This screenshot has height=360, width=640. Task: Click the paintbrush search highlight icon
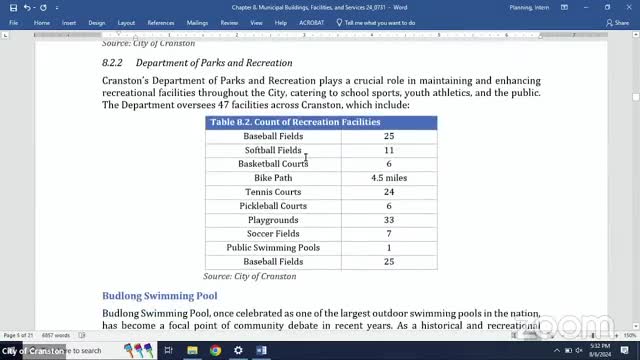point(139,350)
